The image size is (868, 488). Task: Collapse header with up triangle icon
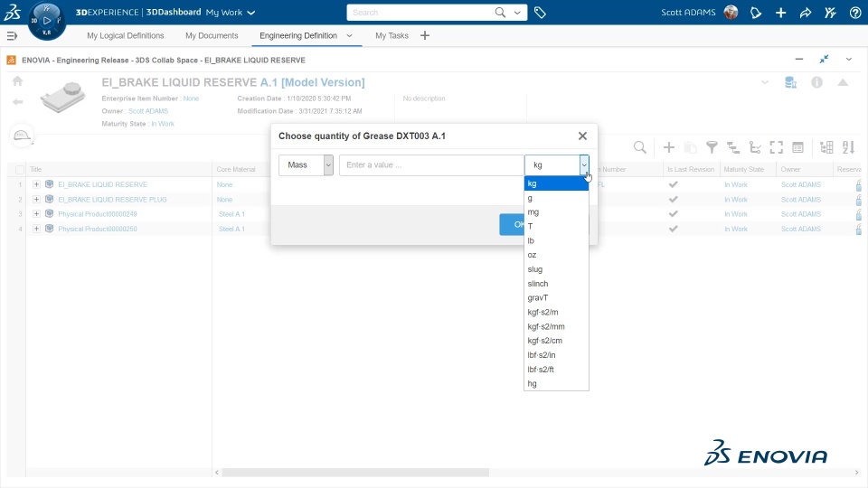(843, 82)
